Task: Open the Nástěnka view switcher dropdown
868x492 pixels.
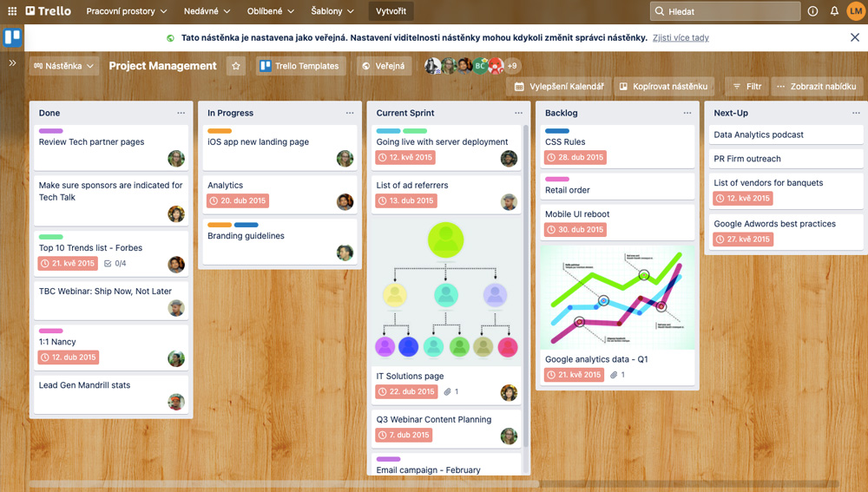Action: pyautogui.click(x=63, y=66)
